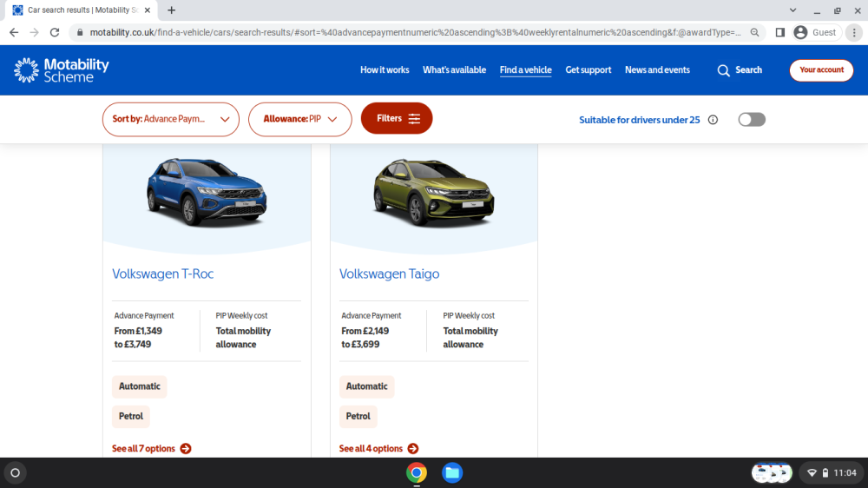868x488 pixels.
Task: Click the Automatic tag on the Taigo card
Action: click(366, 386)
